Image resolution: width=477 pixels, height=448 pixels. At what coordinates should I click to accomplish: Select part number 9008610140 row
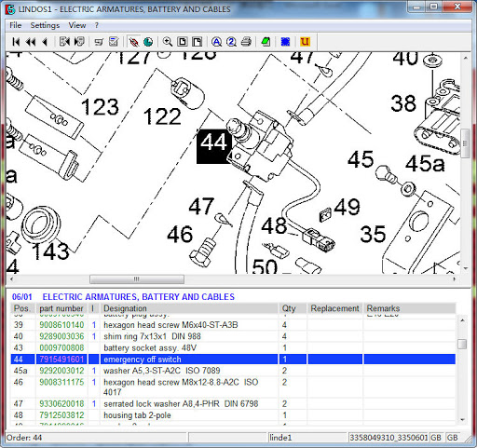tap(233, 325)
